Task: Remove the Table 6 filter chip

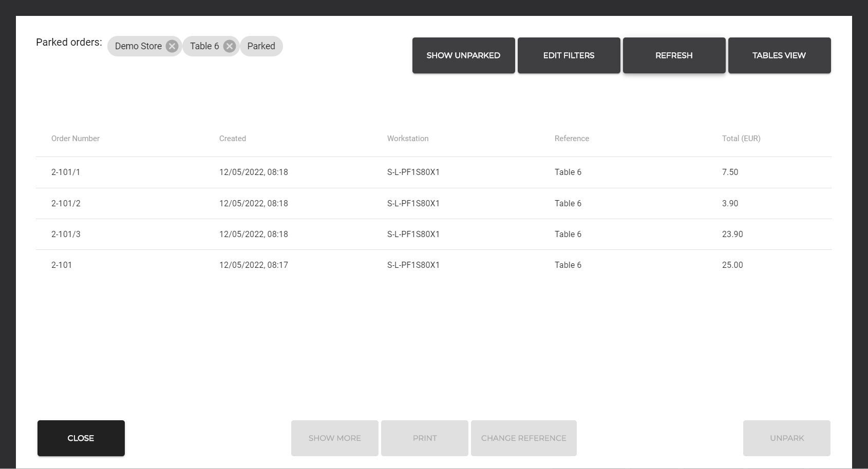Action: [230, 46]
